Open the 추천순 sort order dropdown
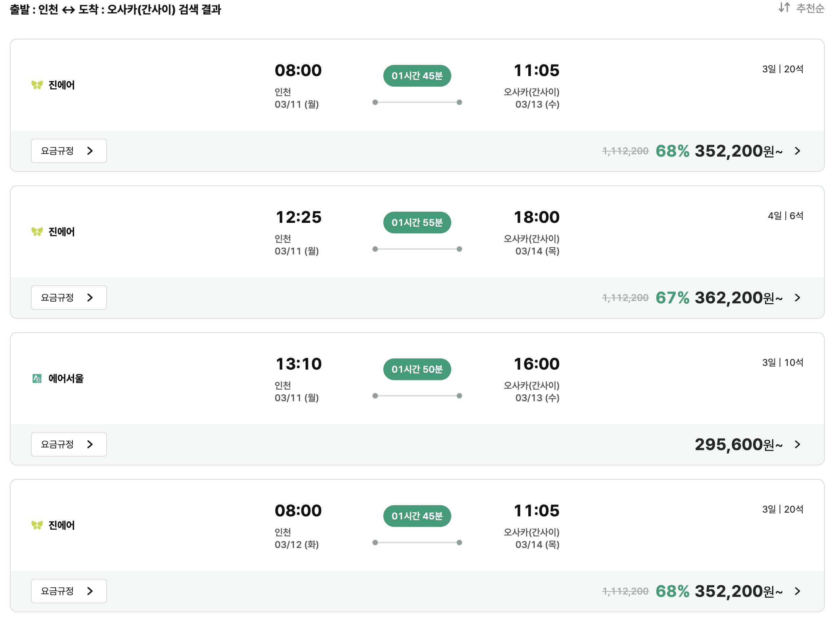The width and height of the screenshot is (840, 621). pos(810,8)
